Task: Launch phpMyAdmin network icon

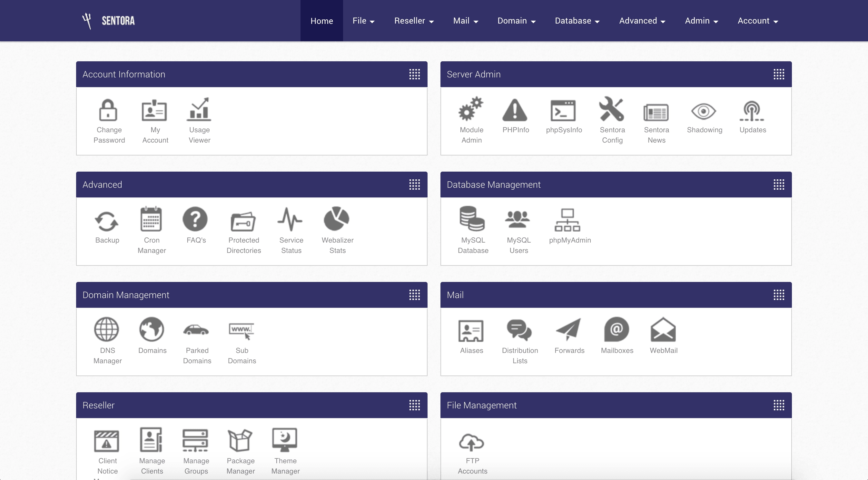Action: click(568, 220)
